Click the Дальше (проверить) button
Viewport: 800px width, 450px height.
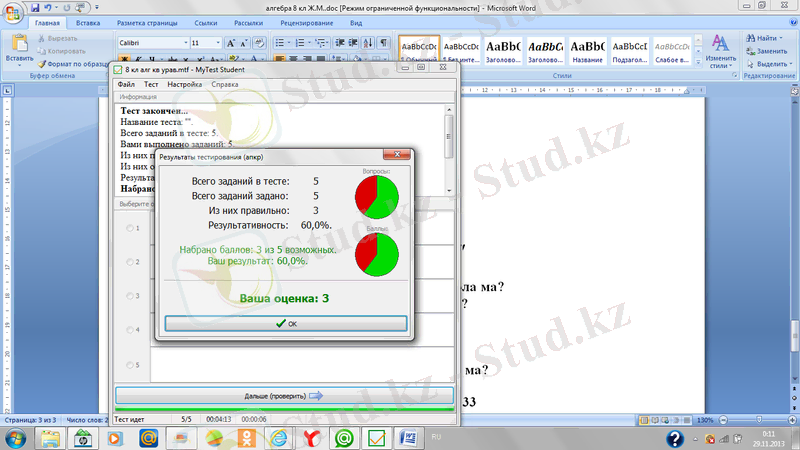(x=284, y=396)
